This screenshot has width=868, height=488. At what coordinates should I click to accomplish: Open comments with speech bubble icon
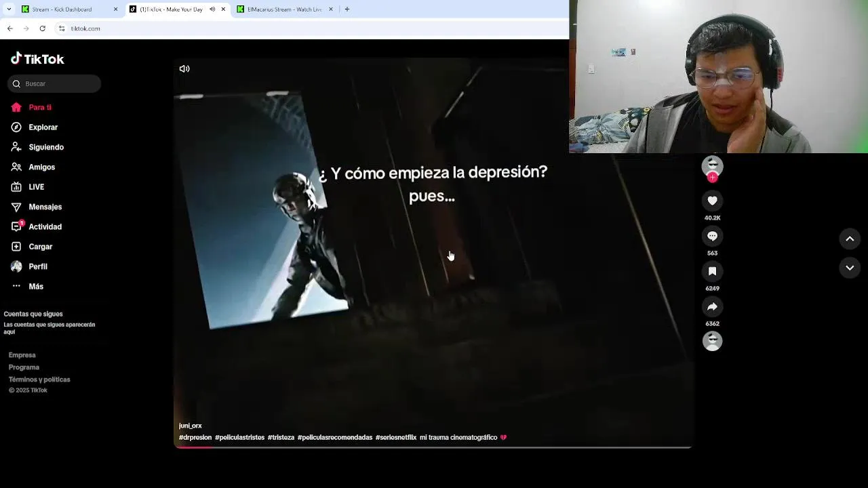click(712, 236)
